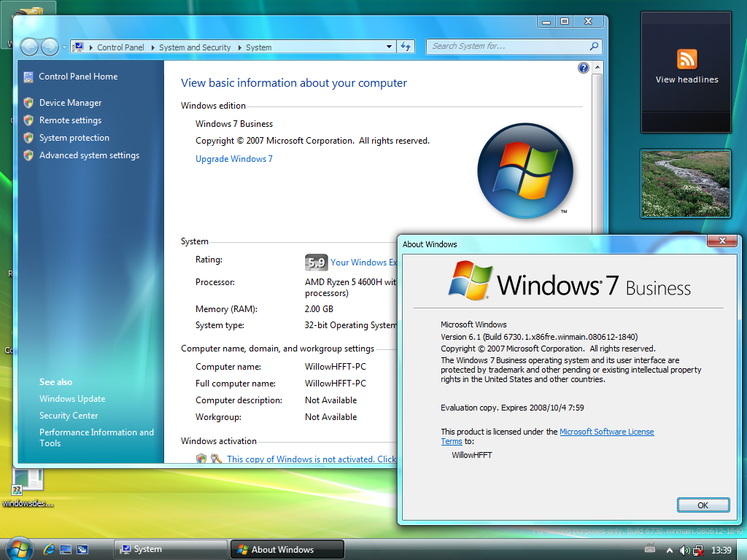Select the About Windows taskbar button
This screenshot has height=560, width=747.
[287, 549]
